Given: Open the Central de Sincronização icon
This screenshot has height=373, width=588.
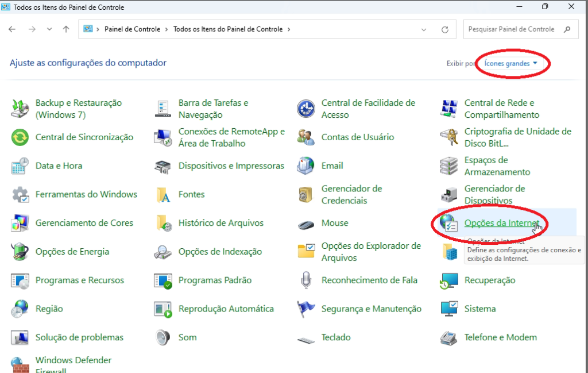Looking at the screenshot, I should tap(20, 137).
